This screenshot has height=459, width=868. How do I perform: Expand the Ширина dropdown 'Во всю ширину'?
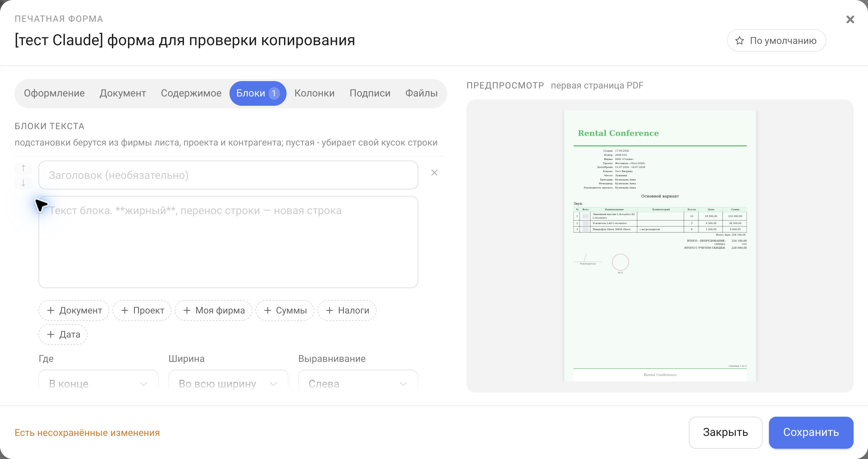(228, 381)
